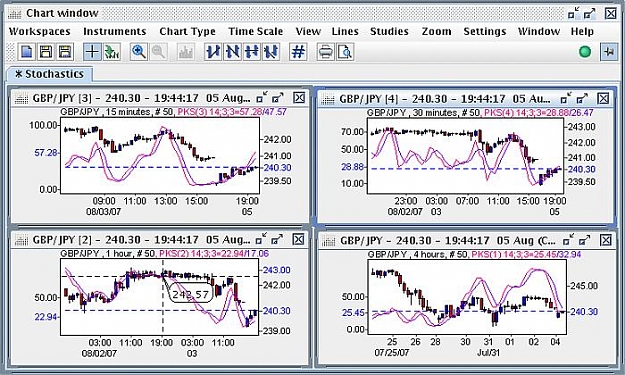
Task: Click the green connection status indicator
Action: 585,52
